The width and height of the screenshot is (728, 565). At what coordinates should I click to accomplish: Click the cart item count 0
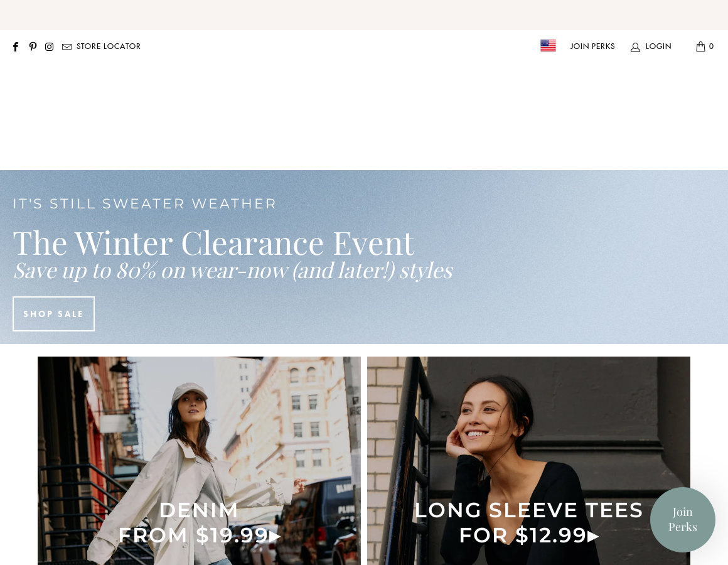pos(711,46)
